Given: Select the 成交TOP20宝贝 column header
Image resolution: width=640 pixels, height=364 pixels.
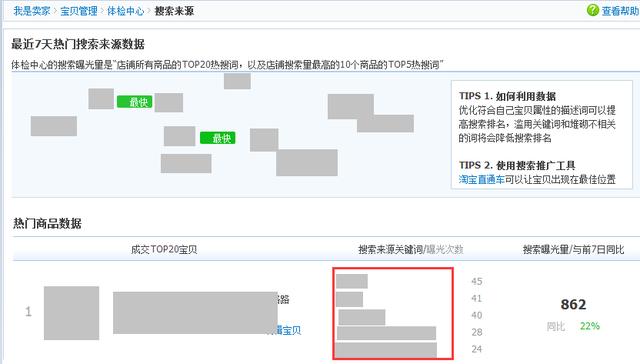Looking at the screenshot, I should coord(164,249).
